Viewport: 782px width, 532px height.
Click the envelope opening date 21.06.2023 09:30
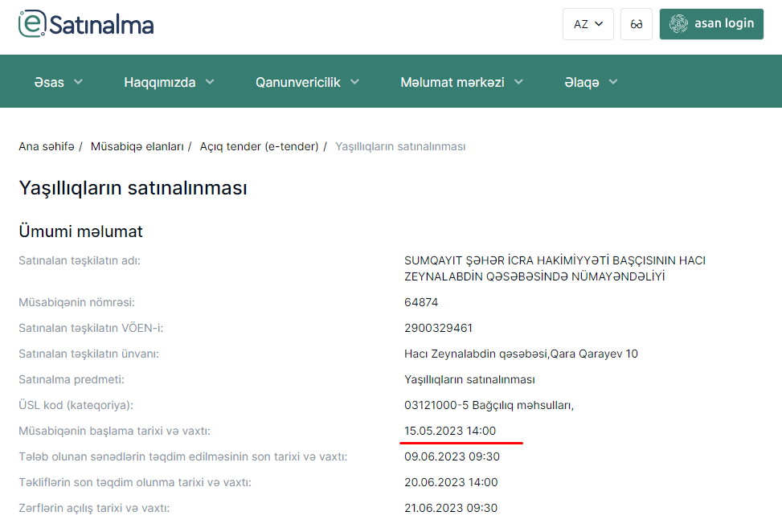coord(451,508)
